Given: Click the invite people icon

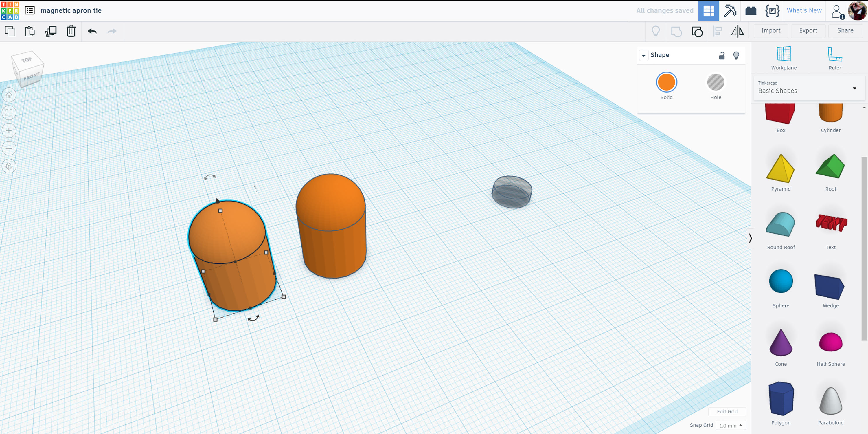Looking at the screenshot, I should (x=838, y=12).
